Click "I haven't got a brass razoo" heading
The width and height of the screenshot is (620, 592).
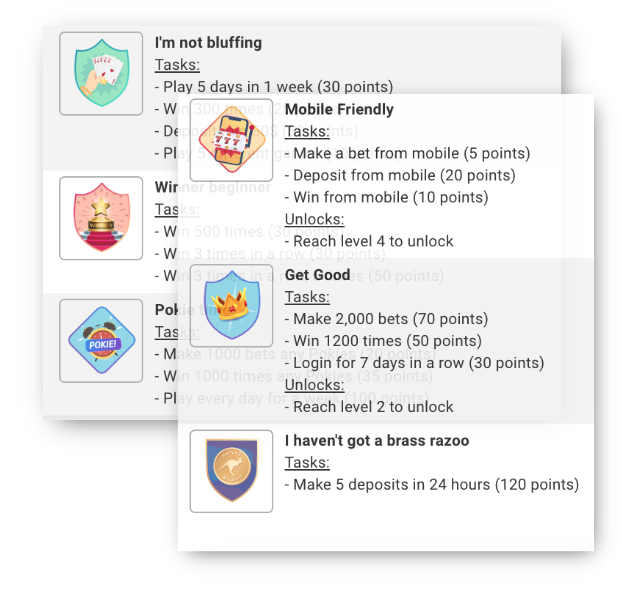[377, 440]
